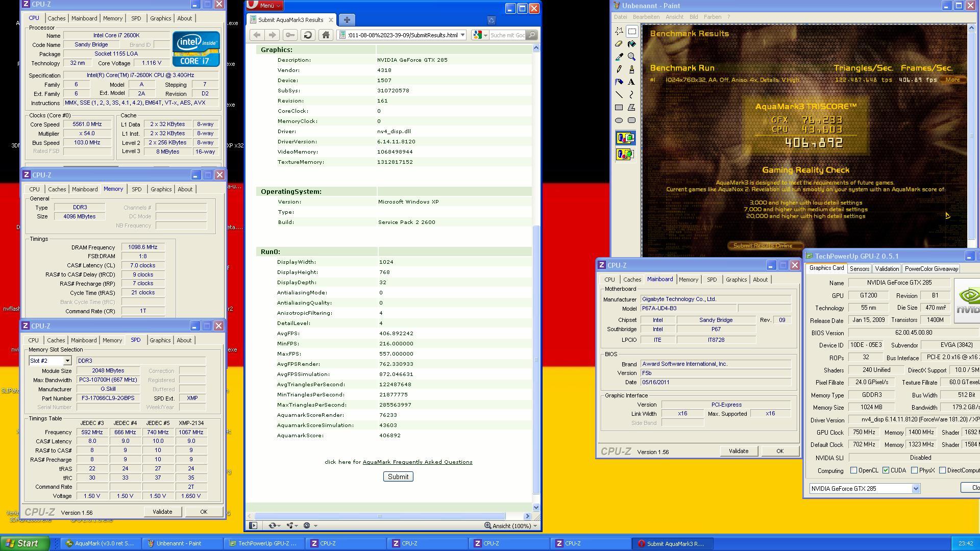Screen dimensions: 980x551
Task: Open the AquaMark Frequently Asked Questions link
Action: (x=418, y=462)
